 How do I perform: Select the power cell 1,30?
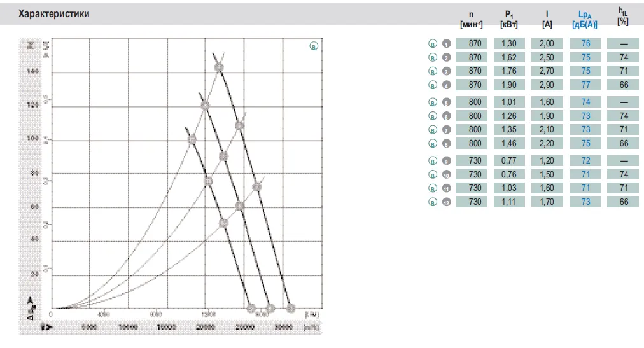(509, 43)
